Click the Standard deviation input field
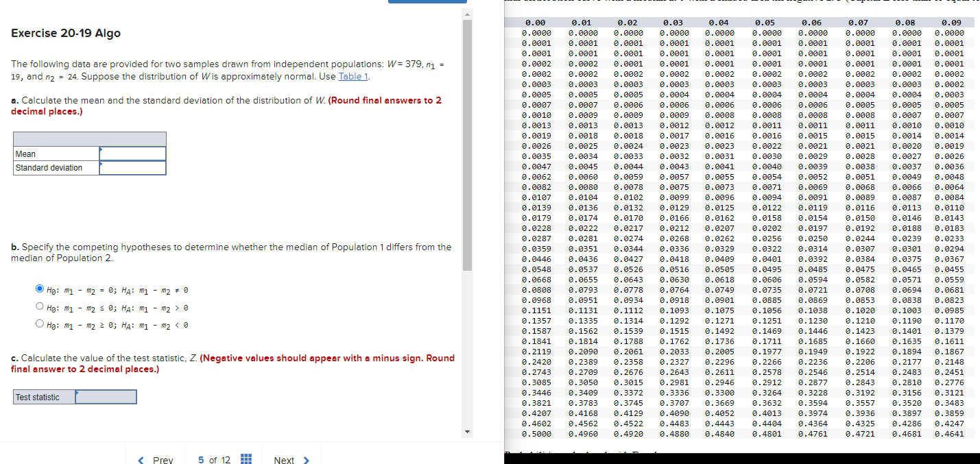Viewport: 980px width, 464px height. (x=132, y=168)
